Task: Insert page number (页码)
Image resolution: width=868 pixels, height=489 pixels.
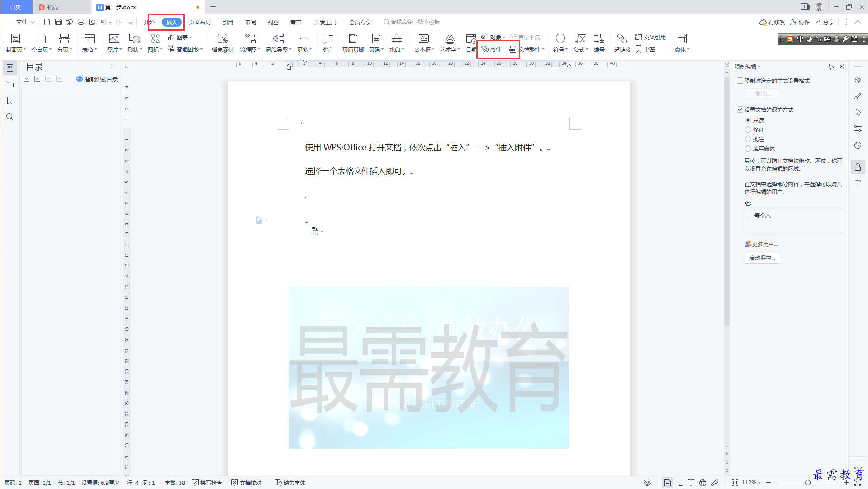Action: click(x=376, y=43)
